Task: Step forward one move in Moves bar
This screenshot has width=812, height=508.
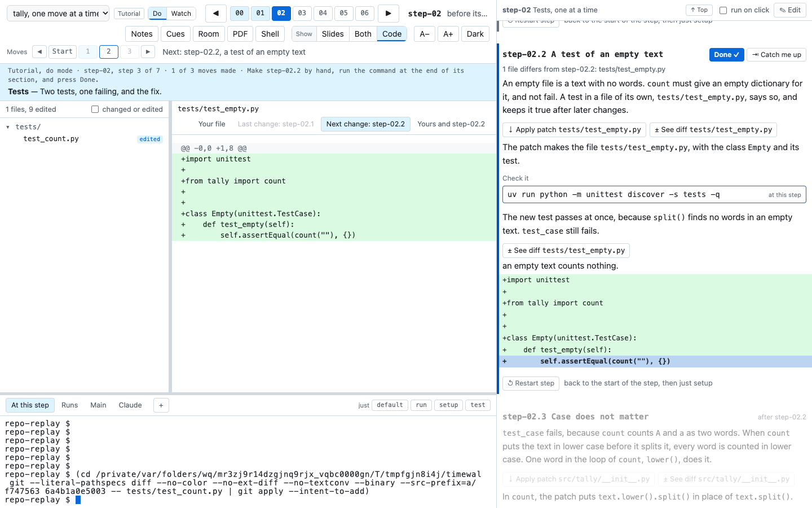Action: (x=148, y=52)
